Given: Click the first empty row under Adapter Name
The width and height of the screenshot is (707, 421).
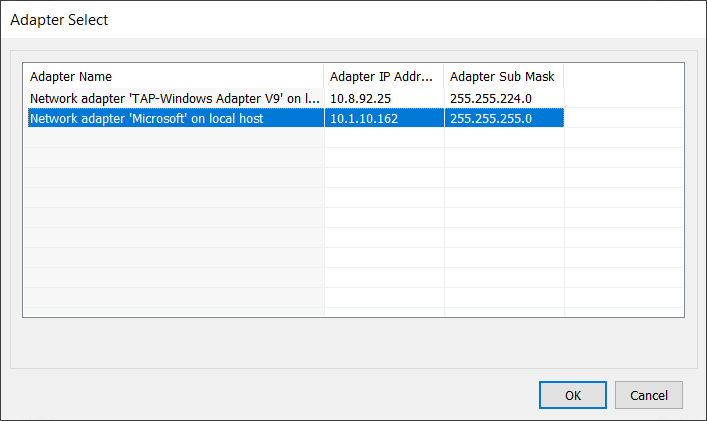Looking at the screenshot, I should pos(176,138).
